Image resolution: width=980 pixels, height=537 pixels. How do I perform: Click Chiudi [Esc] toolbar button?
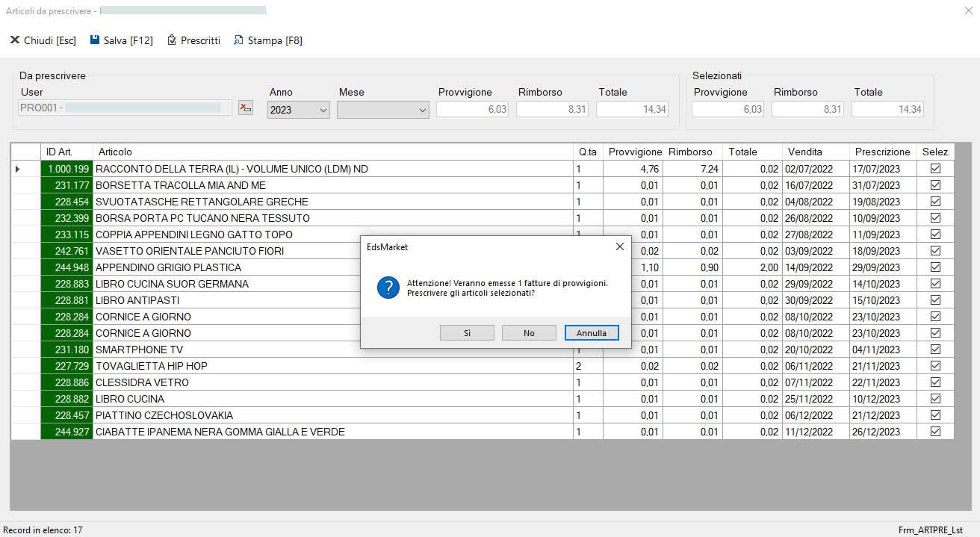(43, 40)
